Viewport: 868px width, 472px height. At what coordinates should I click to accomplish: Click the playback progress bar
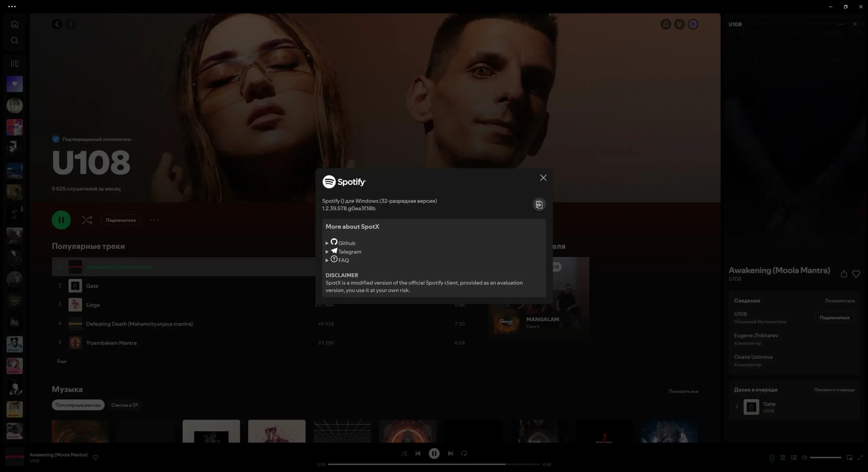click(x=434, y=464)
